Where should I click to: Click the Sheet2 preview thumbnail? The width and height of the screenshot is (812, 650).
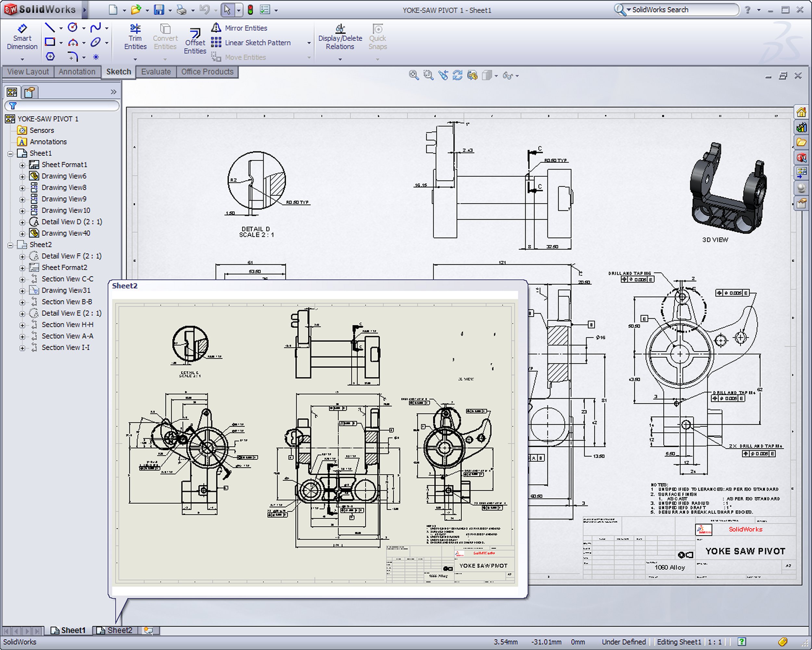pos(316,443)
